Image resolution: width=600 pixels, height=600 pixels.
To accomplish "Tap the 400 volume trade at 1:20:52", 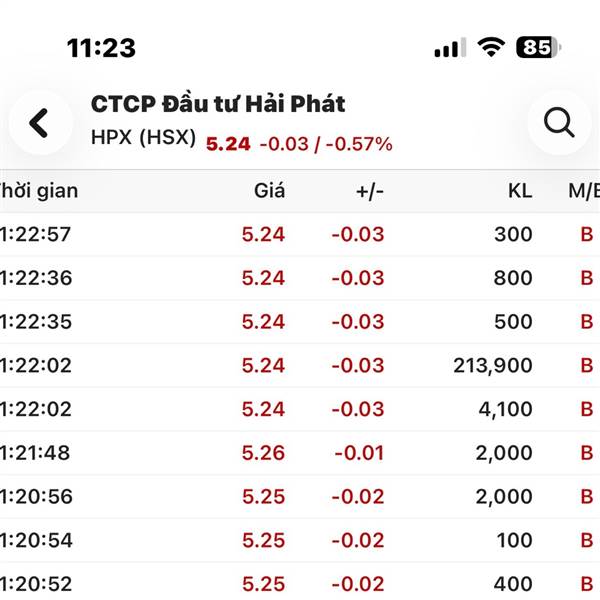I will click(x=512, y=584).
